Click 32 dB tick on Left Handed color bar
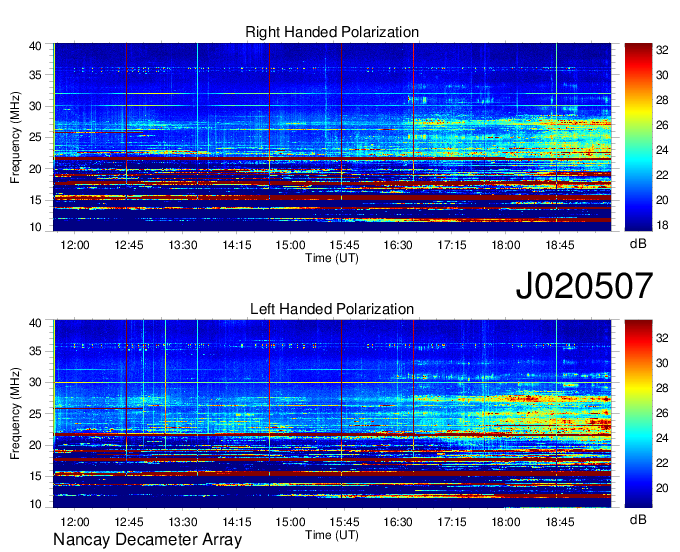Screen dimensions: 680x552 pyautogui.click(x=662, y=338)
